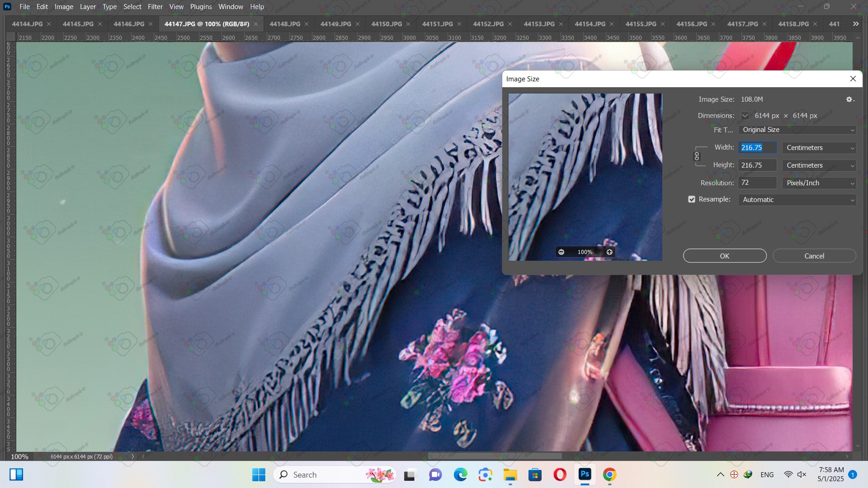Viewport: 868px width, 488px height.
Task: Click the Resolution value input field
Action: tap(757, 183)
